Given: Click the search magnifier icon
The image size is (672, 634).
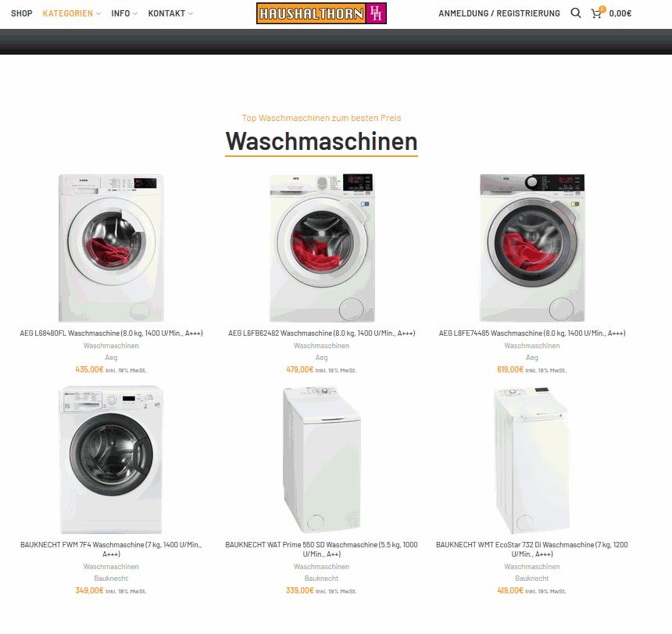Looking at the screenshot, I should click(576, 13).
